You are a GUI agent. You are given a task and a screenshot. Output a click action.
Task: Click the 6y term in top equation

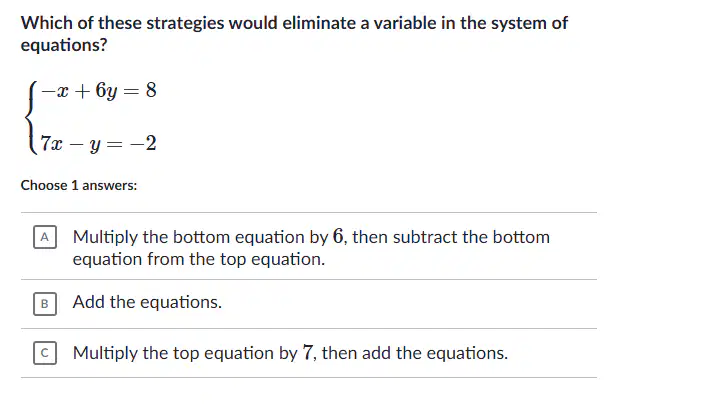coord(106,91)
